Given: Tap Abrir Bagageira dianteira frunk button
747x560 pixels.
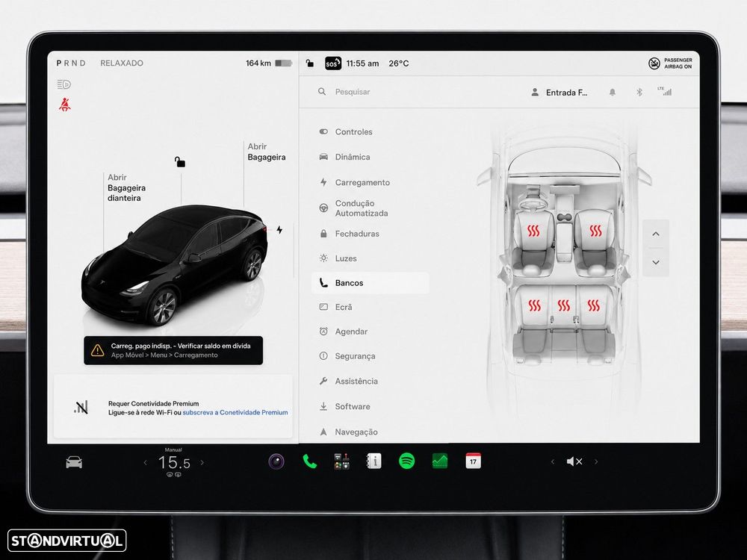Looking at the screenshot, I should [126, 187].
